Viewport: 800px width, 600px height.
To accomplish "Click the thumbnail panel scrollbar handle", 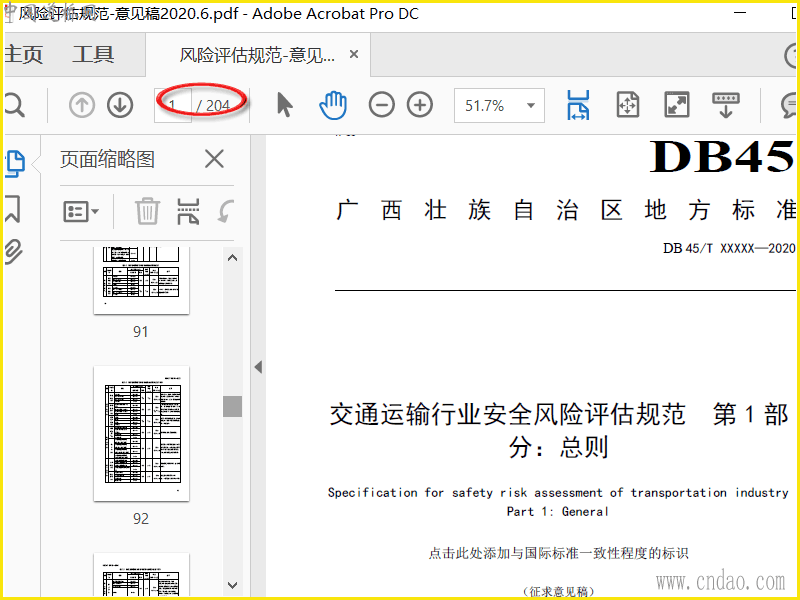I will pos(232,407).
